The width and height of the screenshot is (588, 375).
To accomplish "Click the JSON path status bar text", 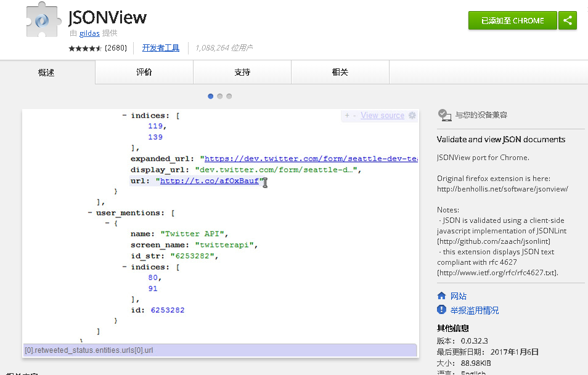I will click(89, 350).
